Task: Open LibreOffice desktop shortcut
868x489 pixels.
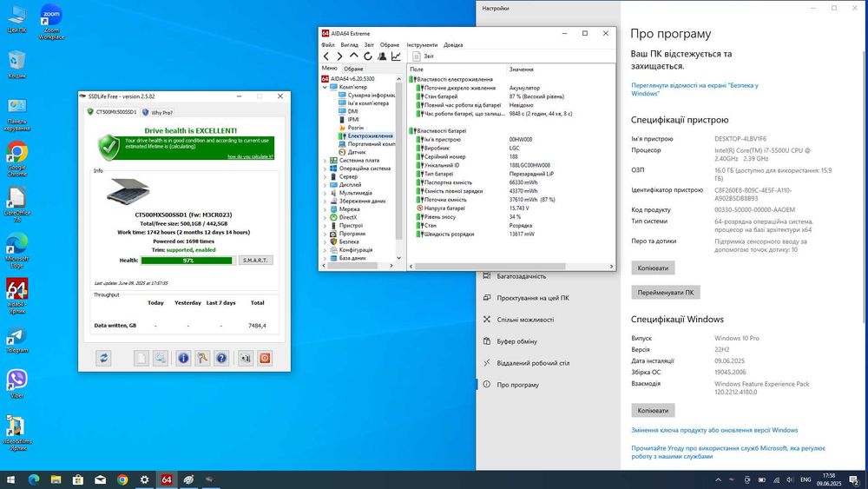Action: pos(17,204)
